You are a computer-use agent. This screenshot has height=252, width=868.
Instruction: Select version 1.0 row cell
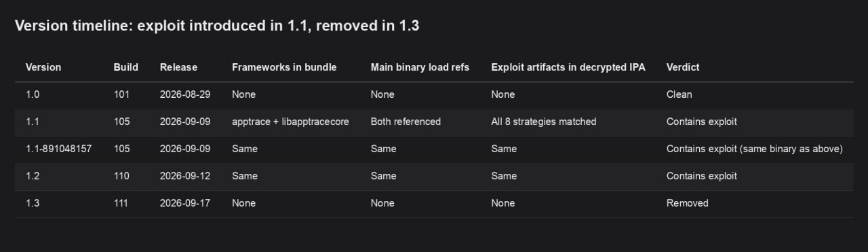[x=33, y=94]
